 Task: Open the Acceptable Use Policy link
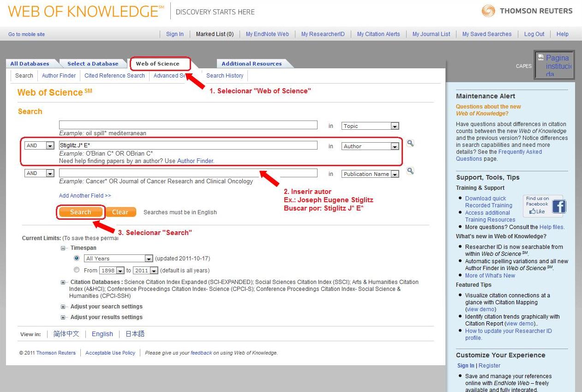click(x=110, y=353)
